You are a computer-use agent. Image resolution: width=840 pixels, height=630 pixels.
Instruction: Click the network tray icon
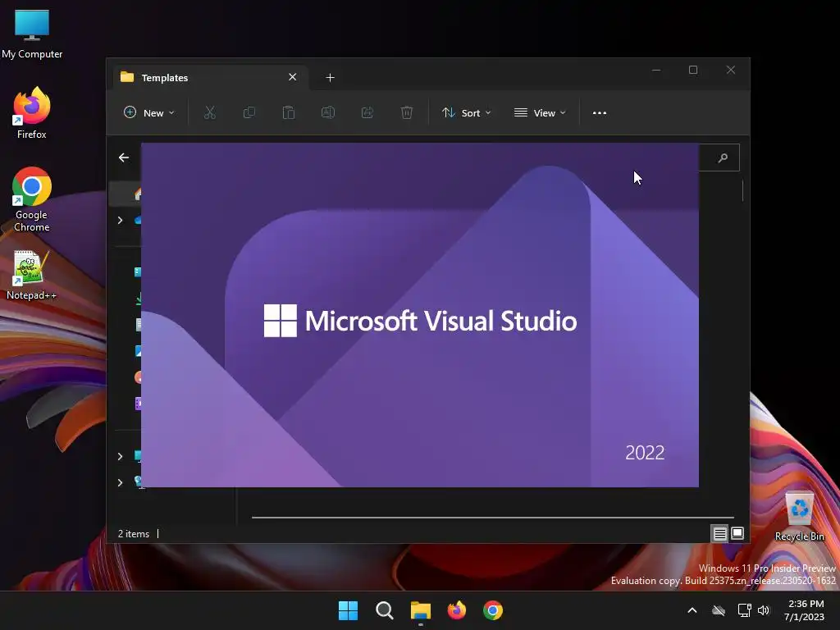pyautogui.click(x=744, y=610)
